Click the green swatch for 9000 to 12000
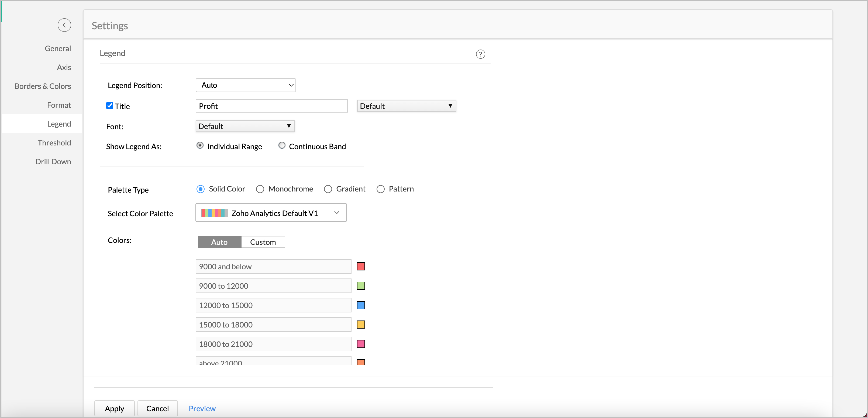Image resolution: width=868 pixels, height=418 pixels. (361, 286)
